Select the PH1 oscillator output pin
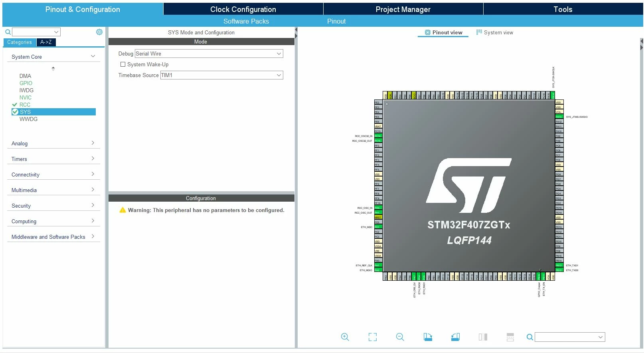644x353 pixels. (x=378, y=213)
